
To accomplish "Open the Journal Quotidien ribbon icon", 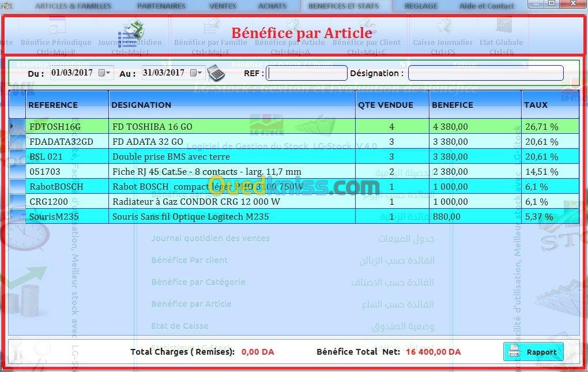I will [130, 37].
